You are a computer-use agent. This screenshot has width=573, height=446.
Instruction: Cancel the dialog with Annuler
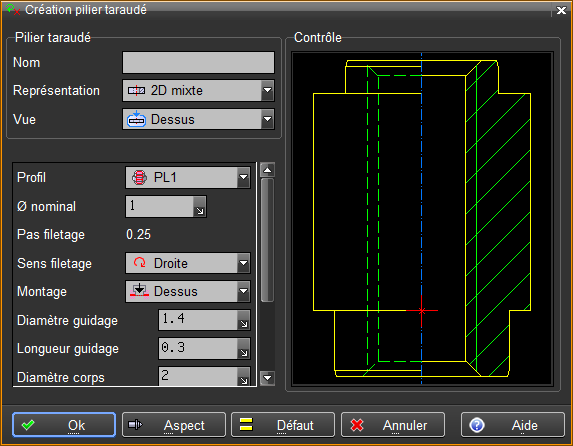[393, 425]
